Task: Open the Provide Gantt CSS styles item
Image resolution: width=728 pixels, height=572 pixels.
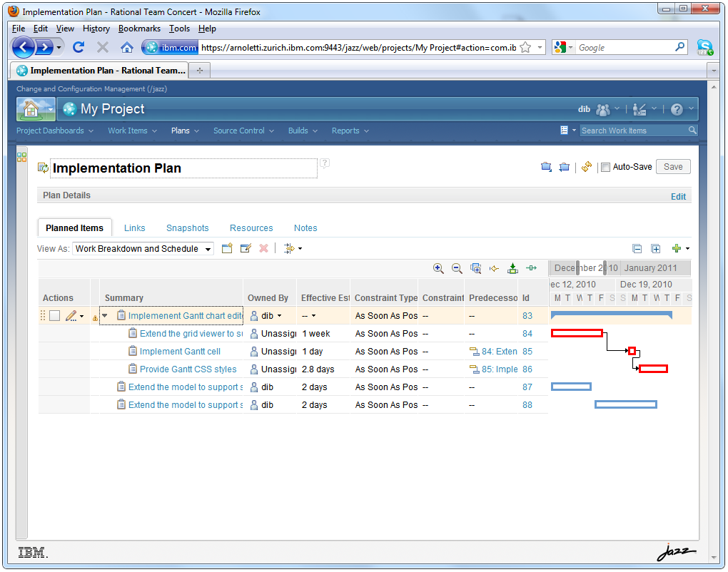Action: pyautogui.click(x=188, y=369)
